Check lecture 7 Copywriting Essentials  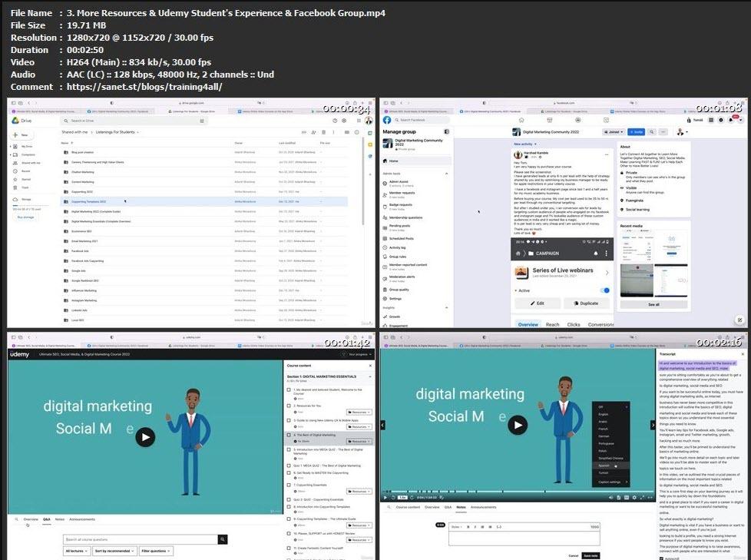click(289, 485)
